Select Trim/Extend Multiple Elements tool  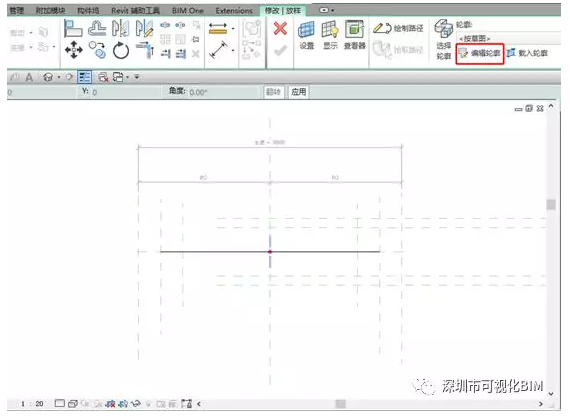(181, 54)
